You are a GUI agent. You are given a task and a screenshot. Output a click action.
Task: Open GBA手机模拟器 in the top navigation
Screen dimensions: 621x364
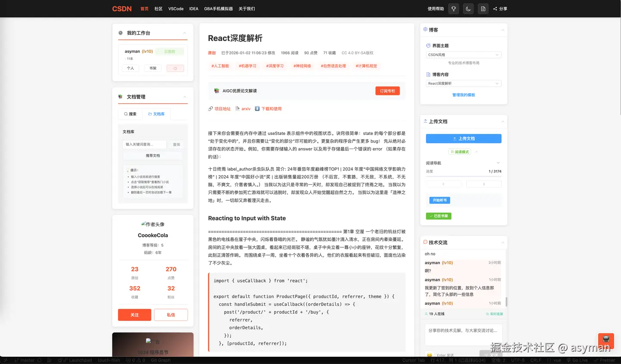[218, 9]
